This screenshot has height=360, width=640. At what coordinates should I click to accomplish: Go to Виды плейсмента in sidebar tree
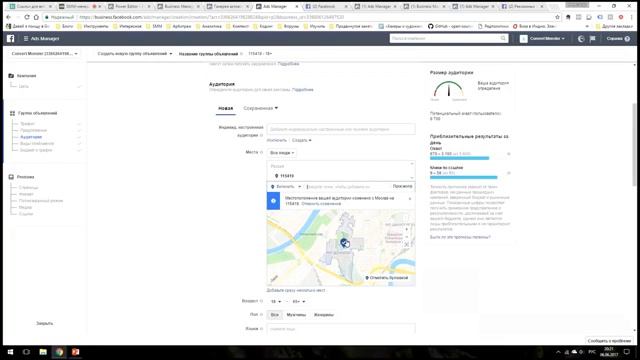click(x=37, y=143)
